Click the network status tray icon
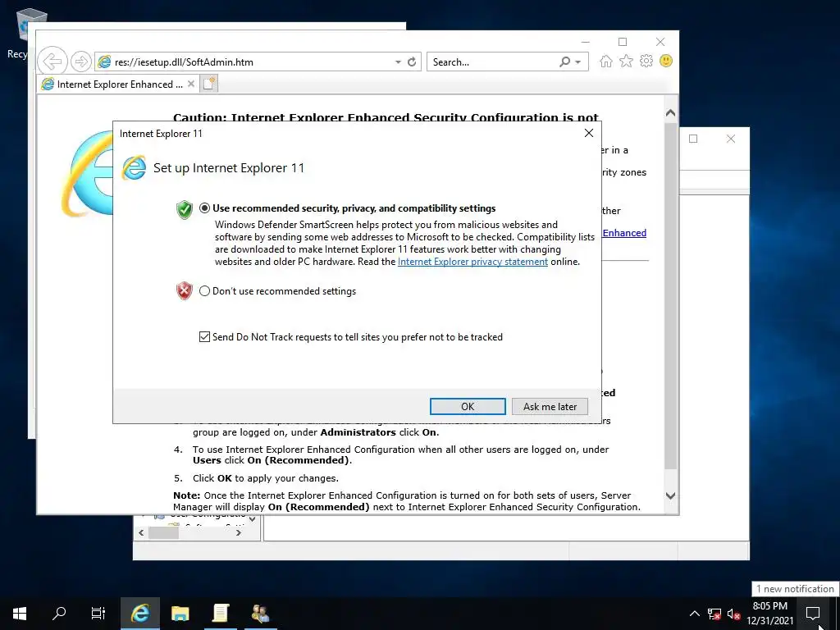The height and width of the screenshot is (630, 840). (x=714, y=614)
